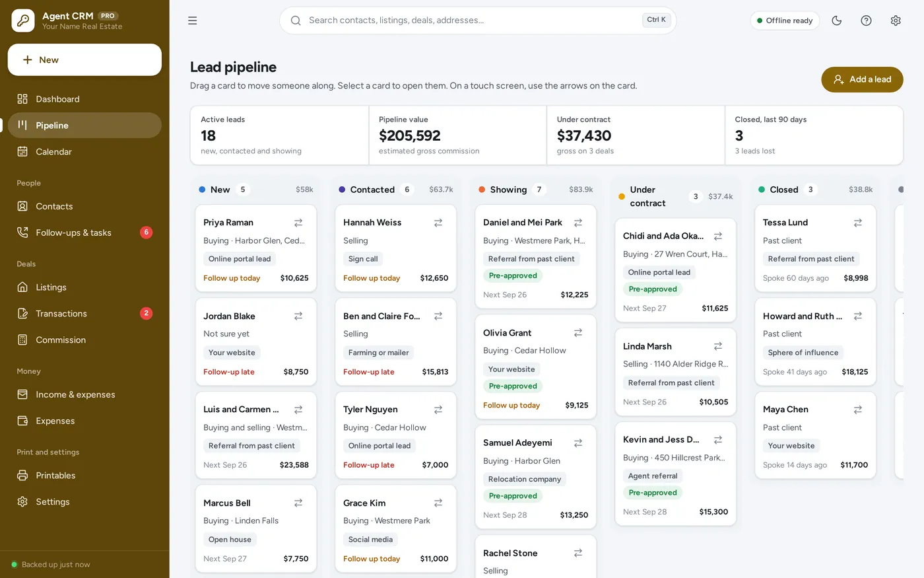
Task: Move Maya Chen card with arrows icon
Action: (x=858, y=410)
